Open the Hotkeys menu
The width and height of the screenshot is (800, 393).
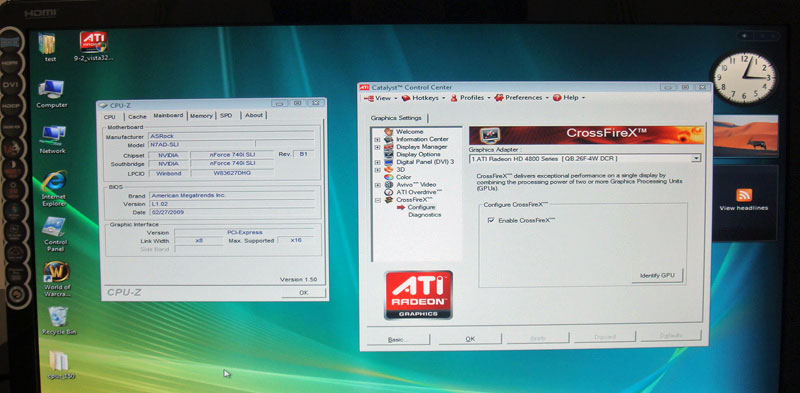(x=423, y=97)
